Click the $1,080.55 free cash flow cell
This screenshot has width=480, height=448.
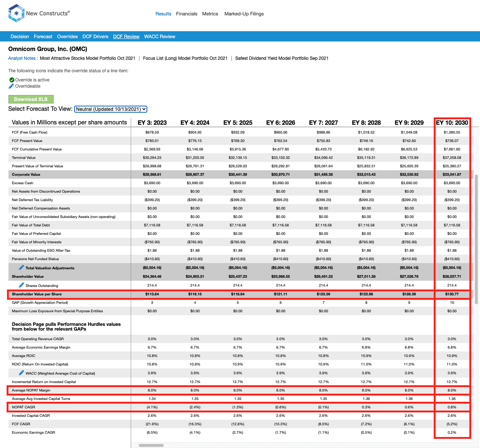[452, 132]
